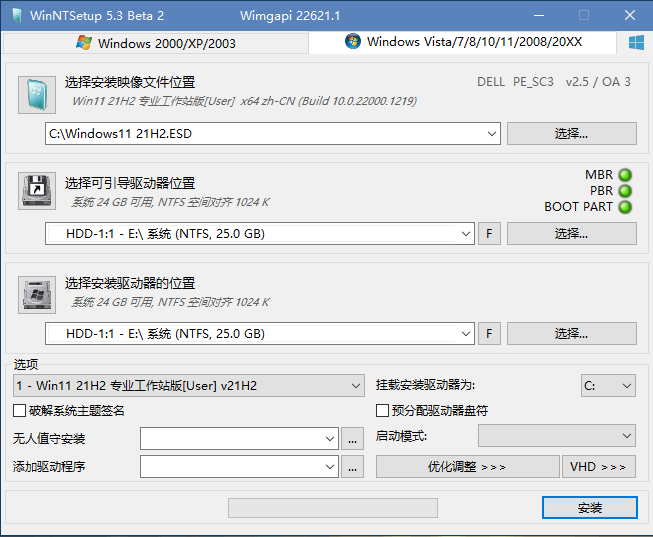Click the 挂载安装驱动器为 label
The image size is (653, 537).
click(425, 385)
